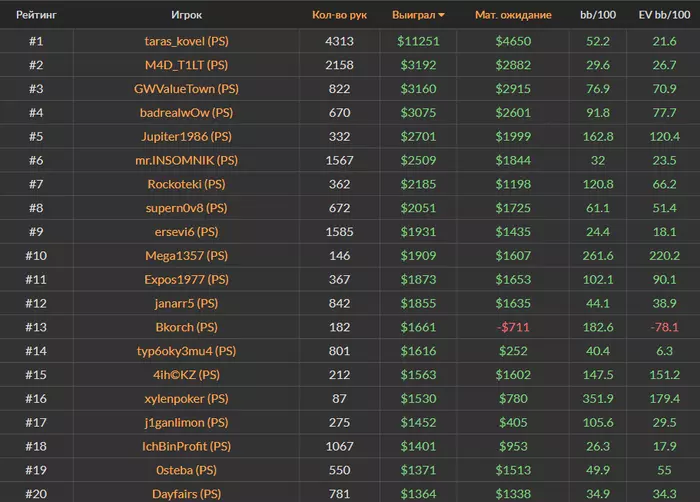Image resolution: width=700 pixels, height=502 pixels.
Task: Click on Jupiter1986 (PS) player name
Action: coord(187,137)
